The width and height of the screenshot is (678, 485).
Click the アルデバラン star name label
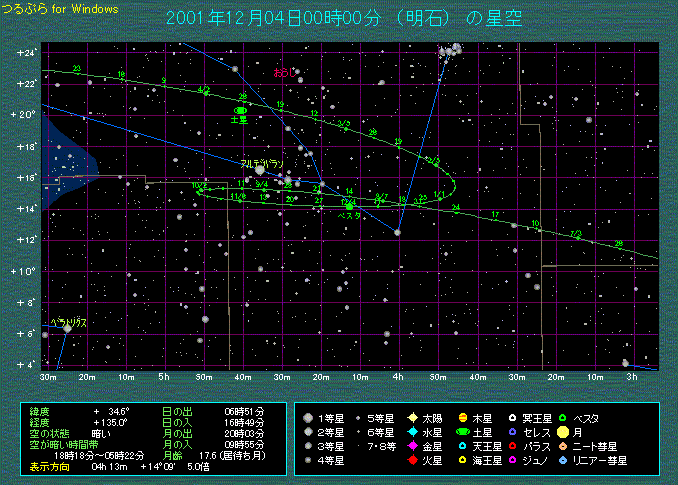click(x=262, y=164)
